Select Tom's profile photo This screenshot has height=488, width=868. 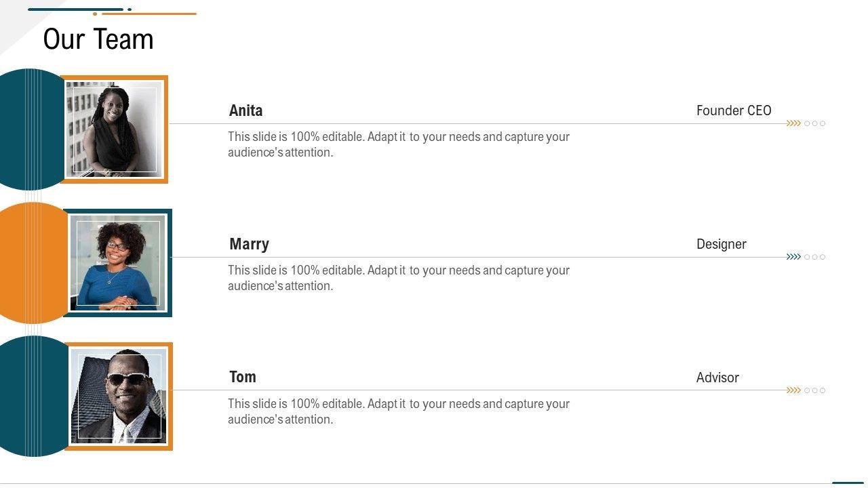[x=119, y=396]
